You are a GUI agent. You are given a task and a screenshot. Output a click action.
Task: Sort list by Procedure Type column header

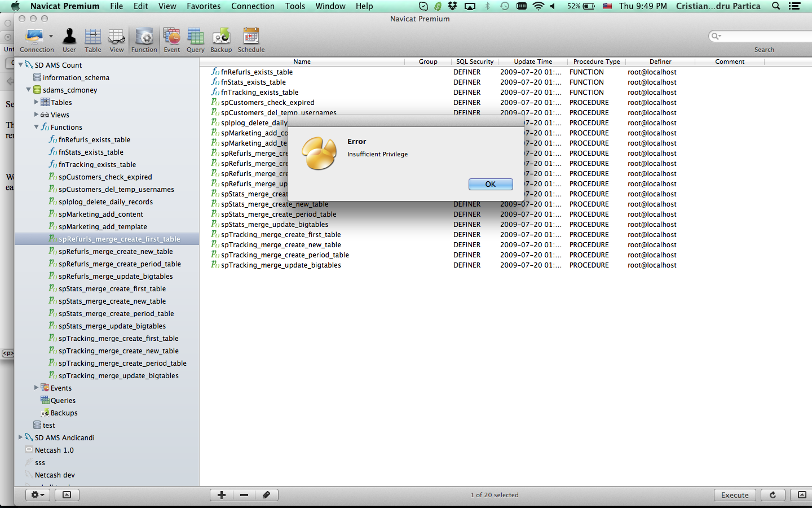(597, 62)
